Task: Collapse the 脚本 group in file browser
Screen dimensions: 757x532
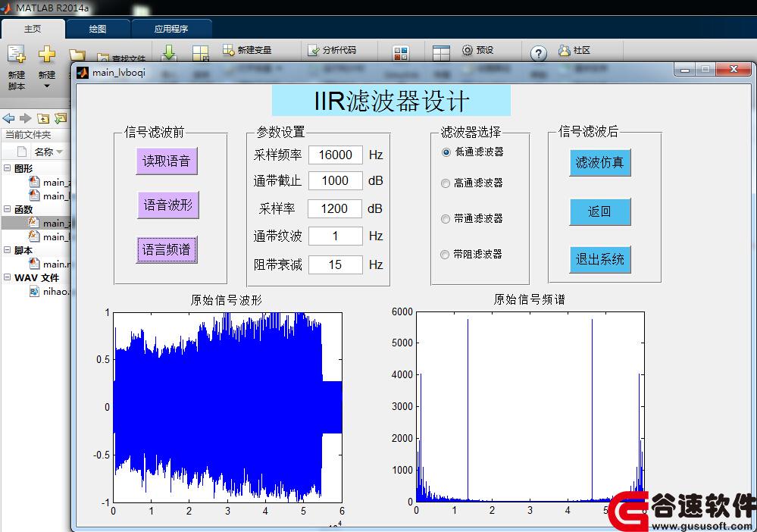Action: pyautogui.click(x=8, y=250)
